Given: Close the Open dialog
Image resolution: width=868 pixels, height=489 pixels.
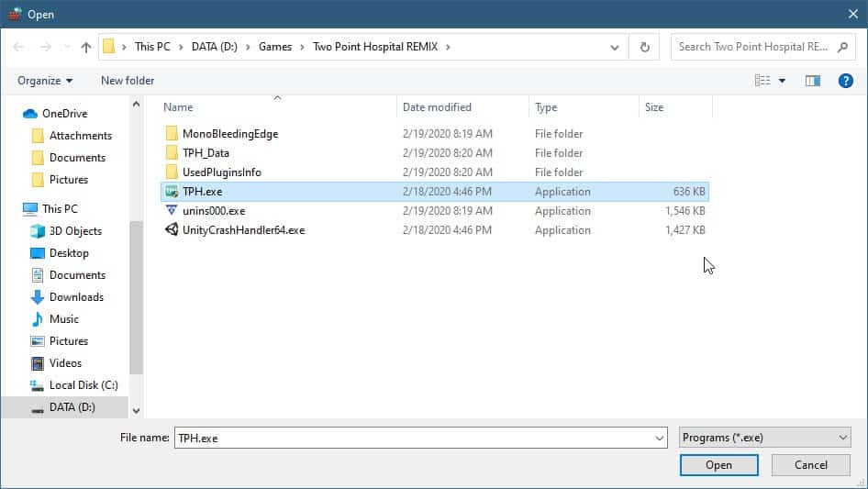Looking at the screenshot, I should tap(852, 15).
